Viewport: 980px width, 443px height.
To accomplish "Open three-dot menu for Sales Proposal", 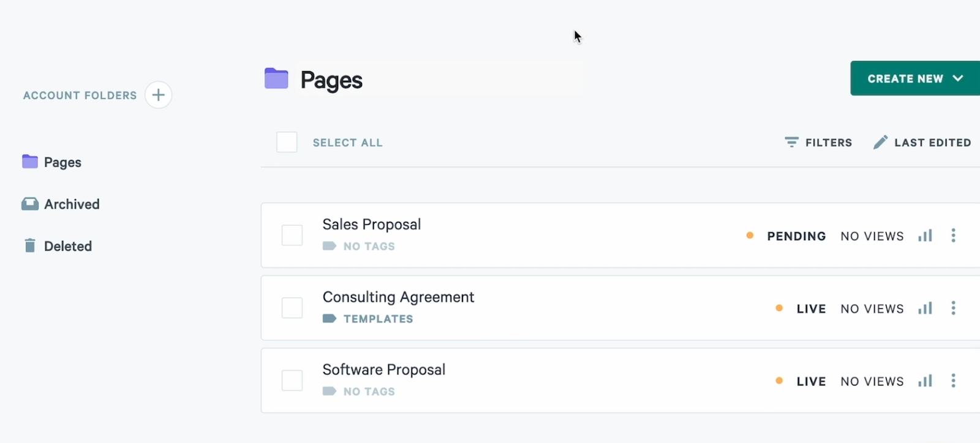I will 953,235.
